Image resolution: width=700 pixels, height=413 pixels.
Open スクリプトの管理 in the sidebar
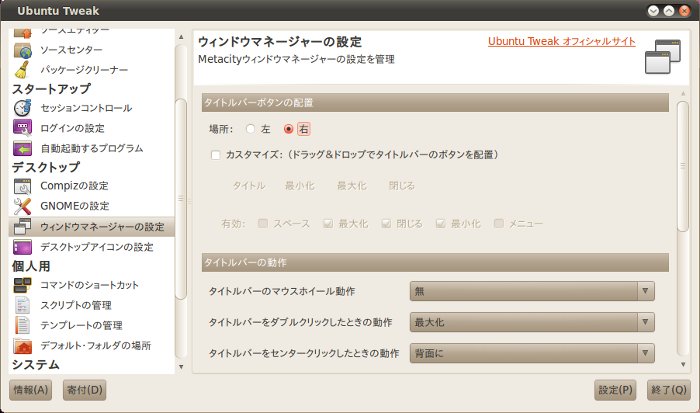click(75, 305)
